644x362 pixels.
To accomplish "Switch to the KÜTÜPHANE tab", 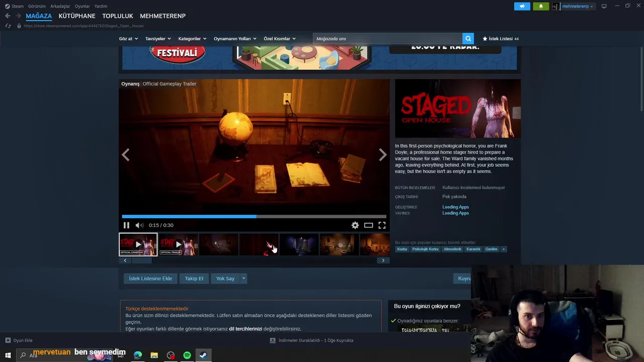I will click(x=77, y=16).
